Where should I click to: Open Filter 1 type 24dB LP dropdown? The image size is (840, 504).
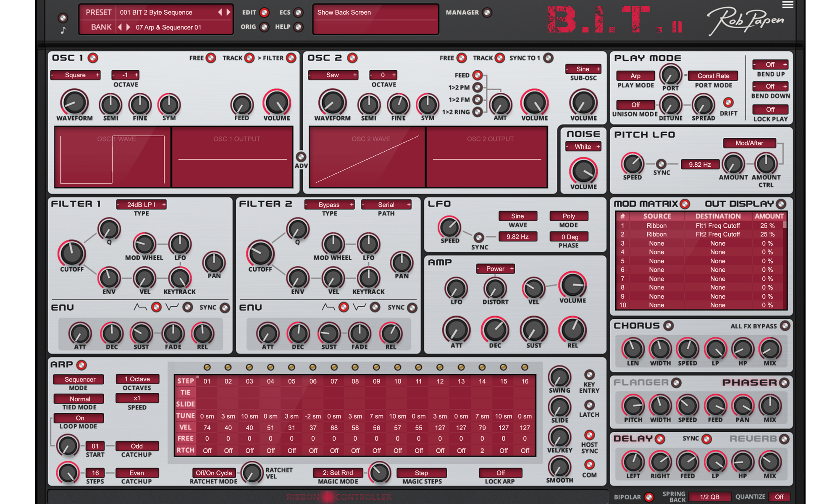pos(142,205)
